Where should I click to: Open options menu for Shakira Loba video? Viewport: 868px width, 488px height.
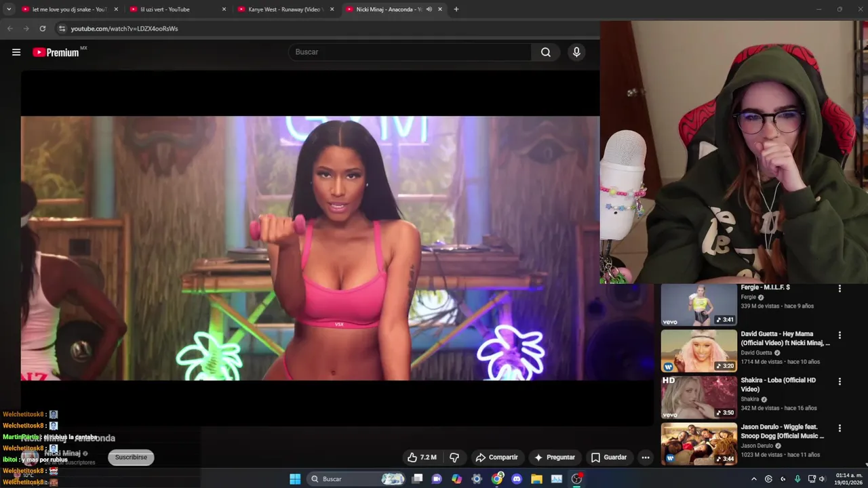840,382
